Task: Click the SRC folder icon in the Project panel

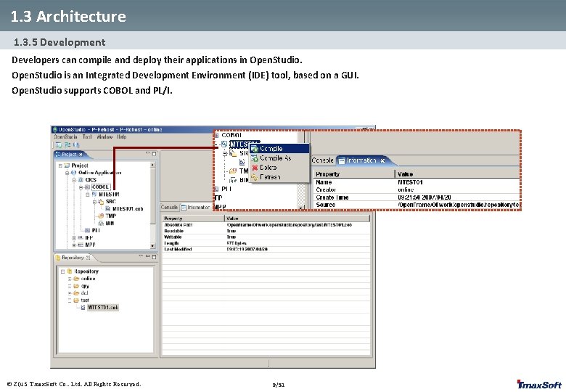Action: click(101, 201)
